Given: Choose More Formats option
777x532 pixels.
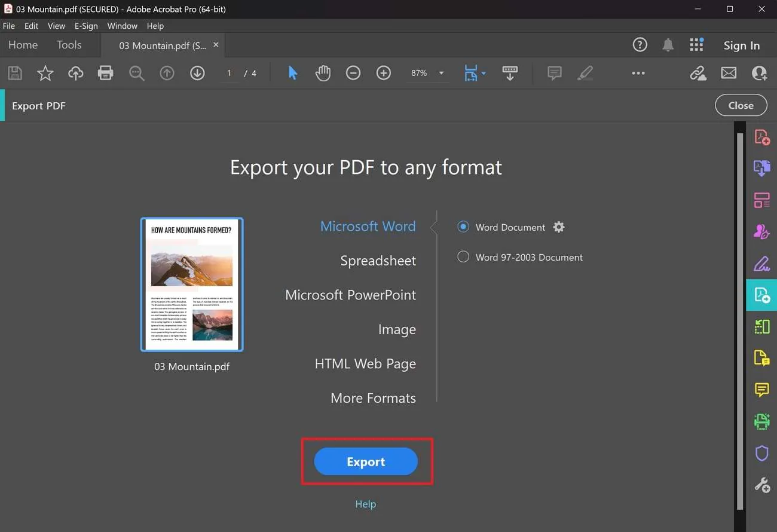Looking at the screenshot, I should click(374, 398).
